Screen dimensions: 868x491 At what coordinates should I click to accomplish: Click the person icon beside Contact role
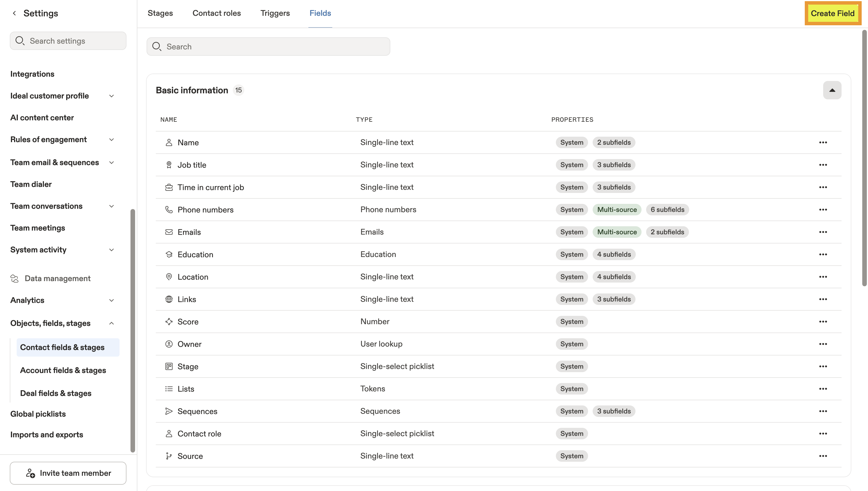(x=169, y=433)
